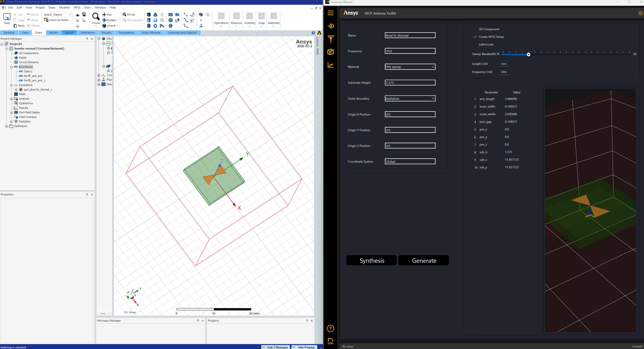Toggle the active view visibility eye icon
This screenshot has height=349, width=644.
(x=84, y=15)
